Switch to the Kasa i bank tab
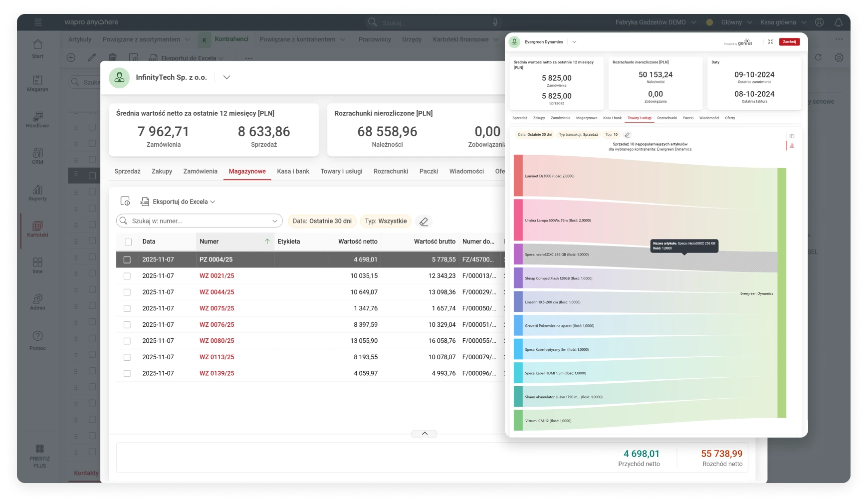The image size is (868, 497). point(293,171)
